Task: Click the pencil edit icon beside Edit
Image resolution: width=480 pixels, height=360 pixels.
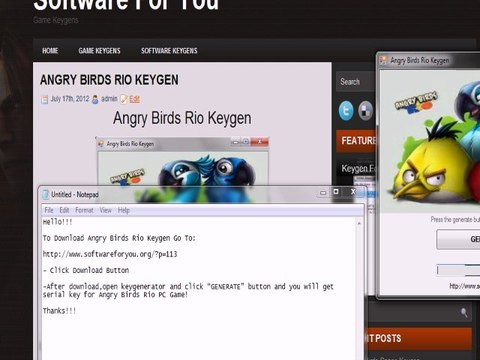Action: pyautogui.click(x=124, y=99)
